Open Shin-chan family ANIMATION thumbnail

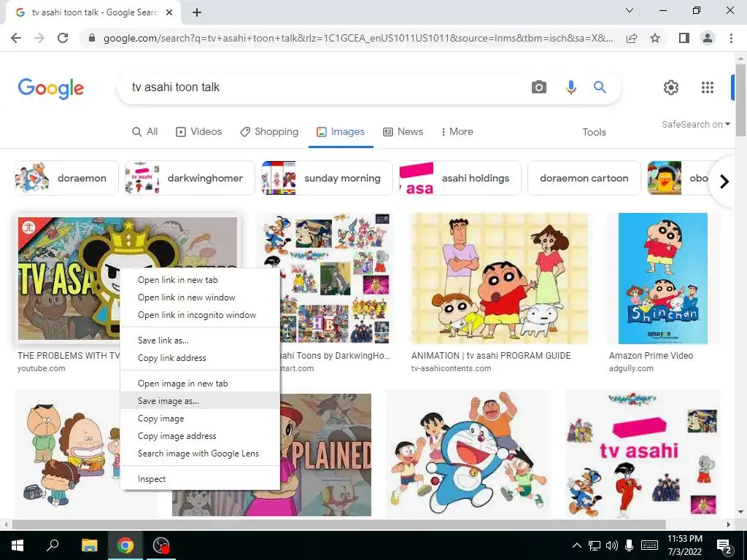tap(500, 279)
